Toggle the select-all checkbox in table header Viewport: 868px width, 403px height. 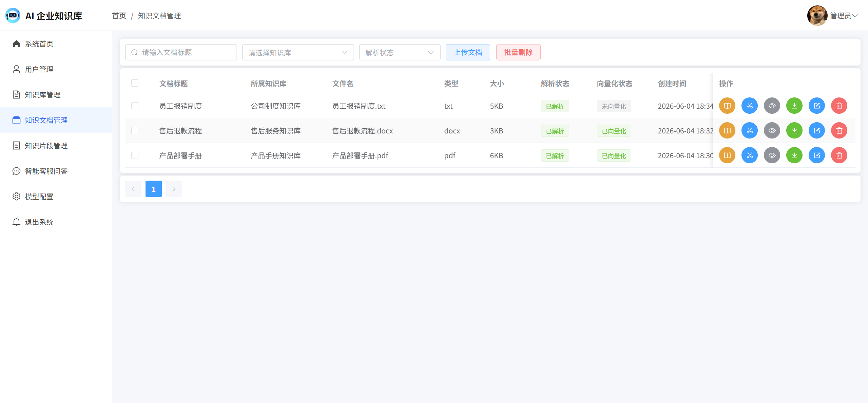(135, 83)
